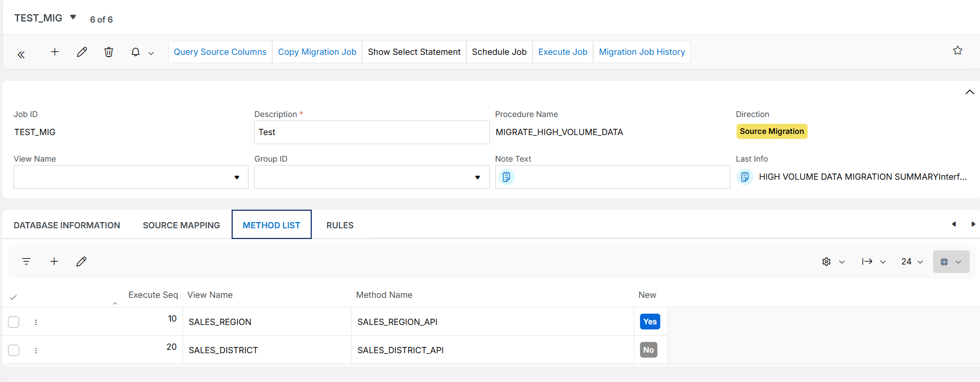Switch to Source Mapping tab
Viewport: 980px width, 382px height.
(181, 225)
